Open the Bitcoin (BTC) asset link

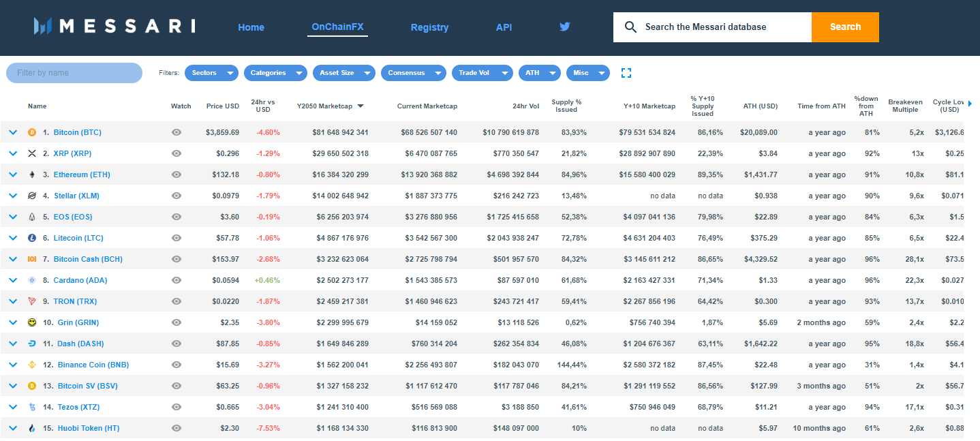77,132
